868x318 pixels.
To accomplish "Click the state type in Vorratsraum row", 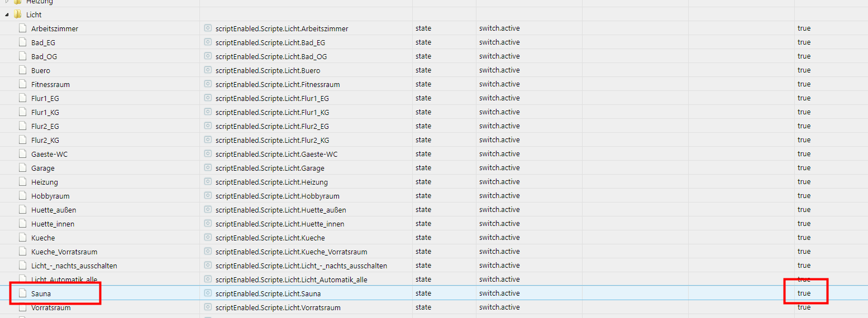I will [423, 307].
